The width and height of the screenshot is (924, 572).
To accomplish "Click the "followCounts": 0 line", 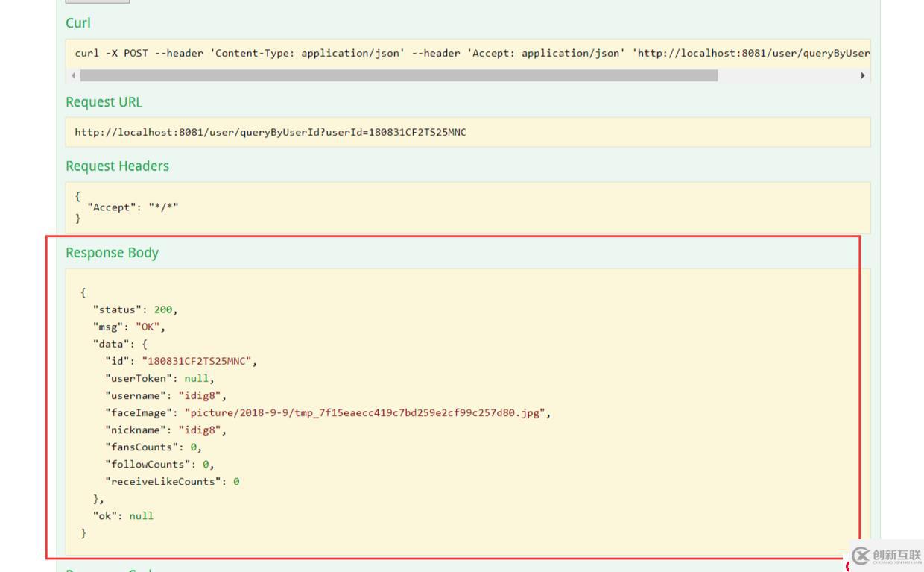I will [159, 464].
